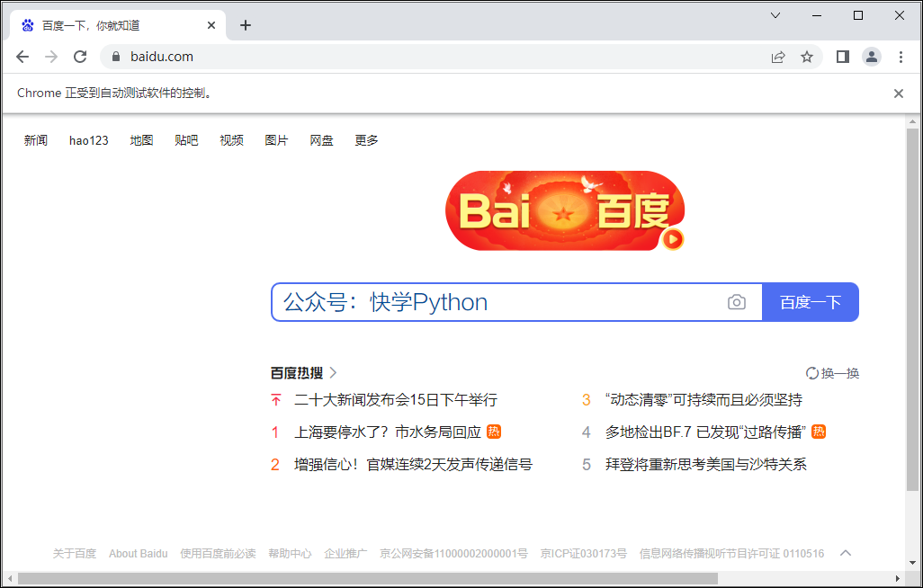Click the horizontal scrollbar right arrow
The image size is (923, 588).
(899, 579)
